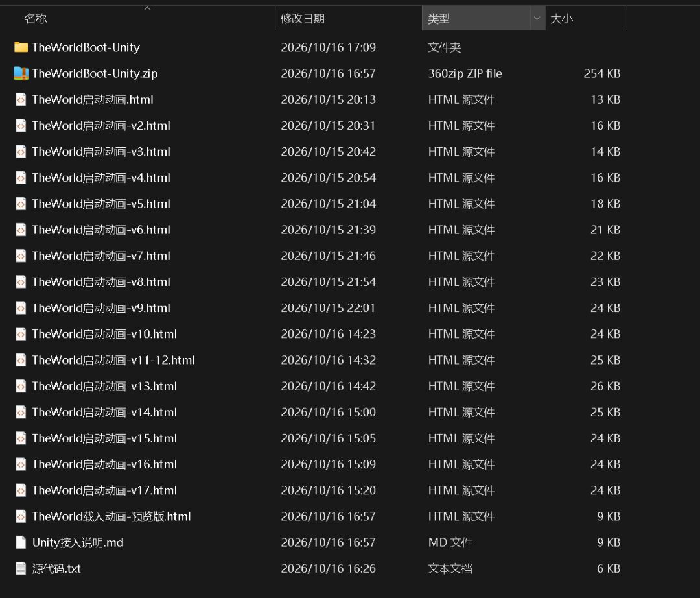Viewport: 700px width, 598px height.
Task: Click the 源代码.txt text document icon
Action: pyautogui.click(x=21, y=569)
